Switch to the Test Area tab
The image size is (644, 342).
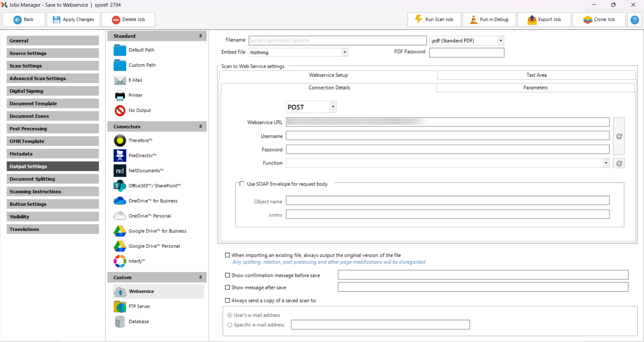coord(536,75)
